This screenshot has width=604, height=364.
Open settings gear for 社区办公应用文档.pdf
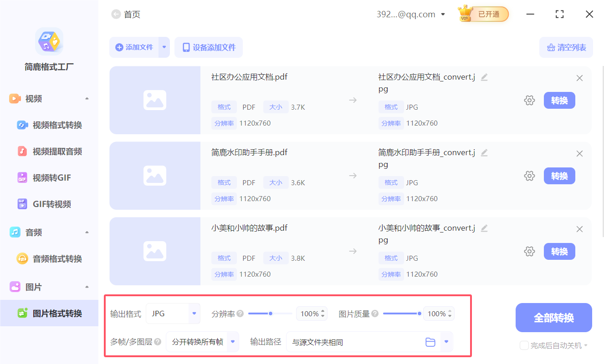529,100
